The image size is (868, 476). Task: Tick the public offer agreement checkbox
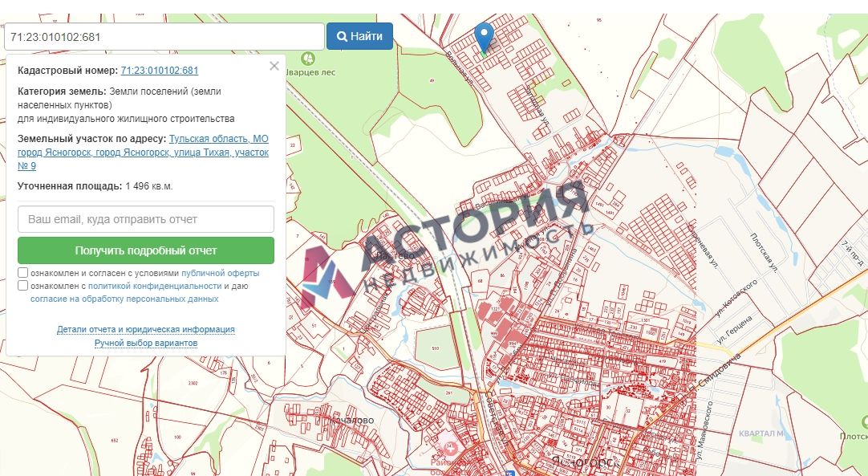click(x=23, y=273)
